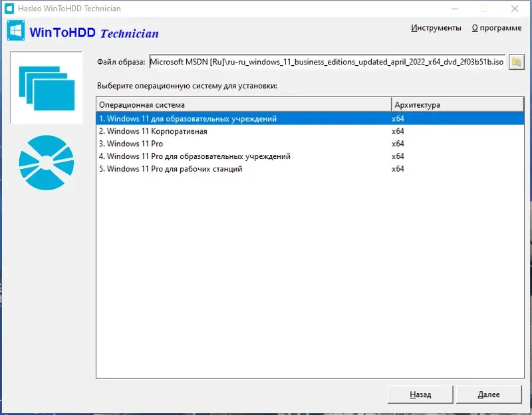This screenshot has height=415, width=532.
Task: Select 3. Windows 11 Pro row
Action: pos(310,144)
